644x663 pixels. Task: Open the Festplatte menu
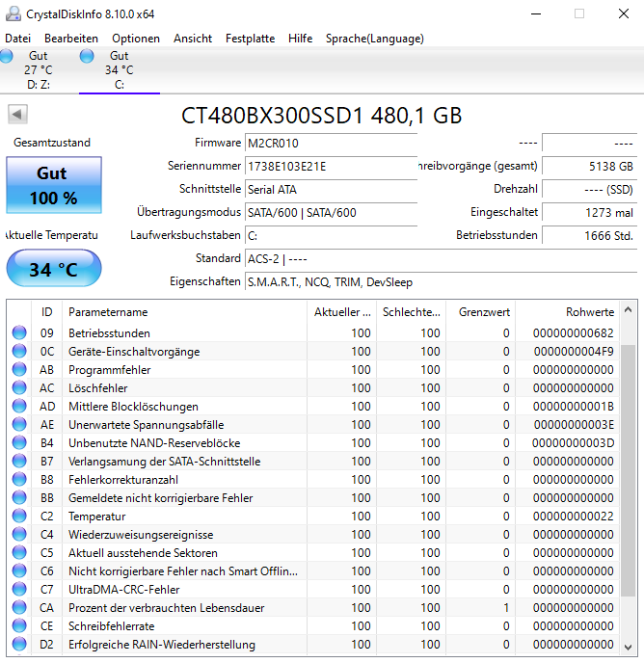tap(250, 39)
